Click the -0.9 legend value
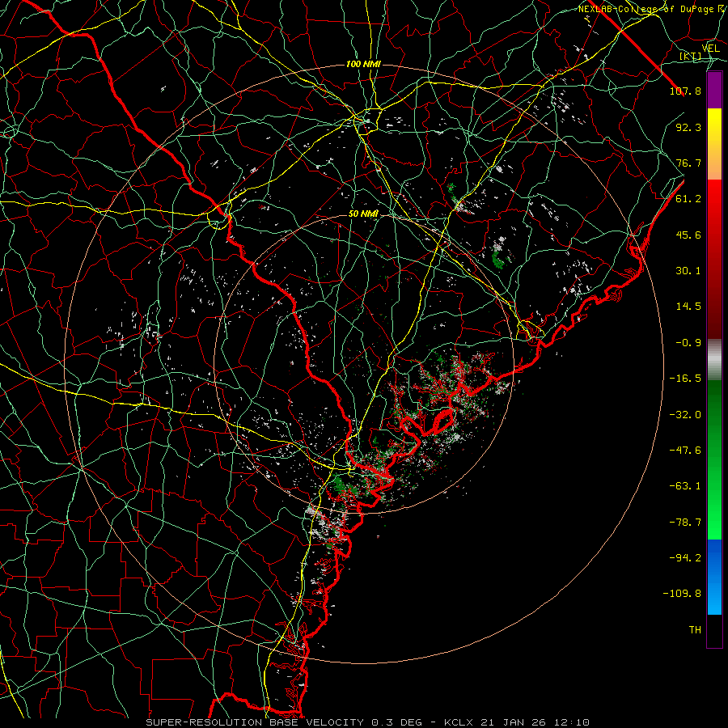 tap(688, 343)
